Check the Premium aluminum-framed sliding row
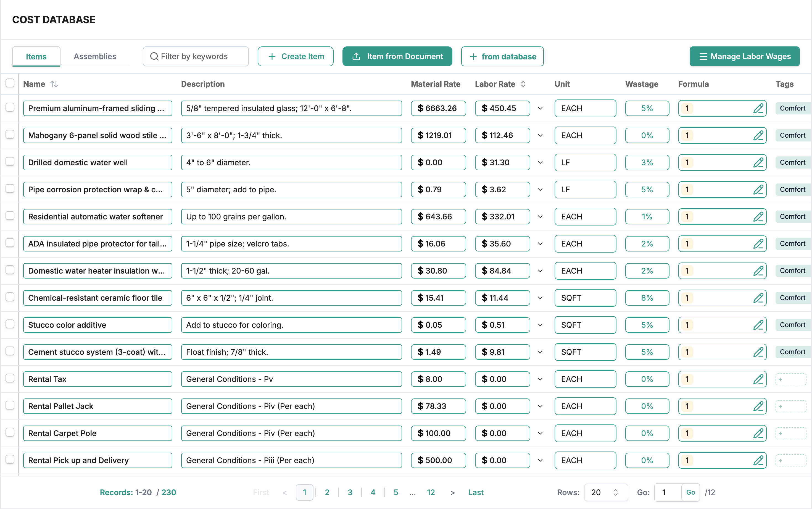This screenshot has height=509, width=812. click(x=10, y=107)
